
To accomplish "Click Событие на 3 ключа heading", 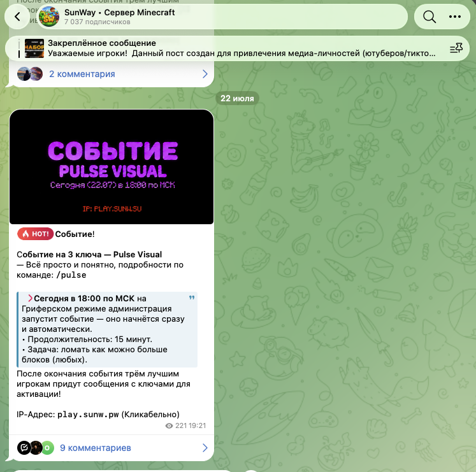I will click(89, 254).
